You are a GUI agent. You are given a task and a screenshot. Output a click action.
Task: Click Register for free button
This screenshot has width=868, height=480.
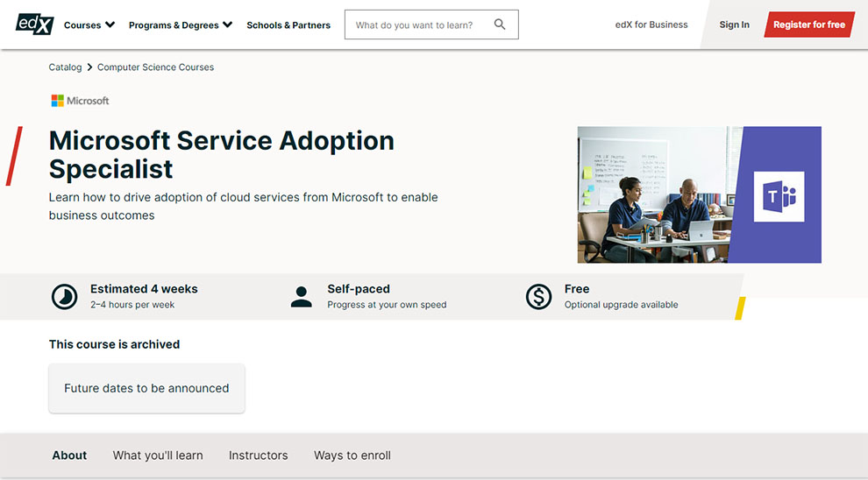pyautogui.click(x=808, y=25)
